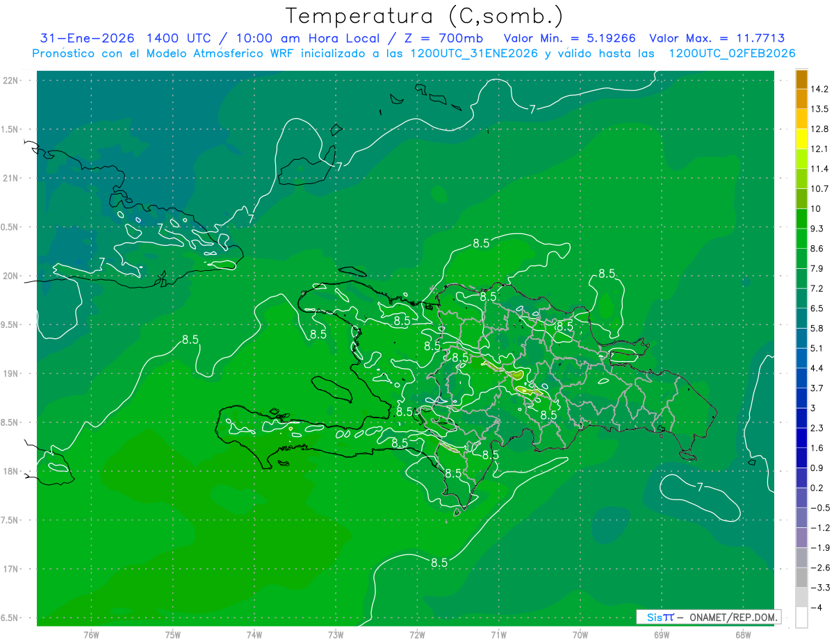Screen dimensions: 834x644
Task: Click the '20N' latitude axis label
Action: (x=10, y=276)
